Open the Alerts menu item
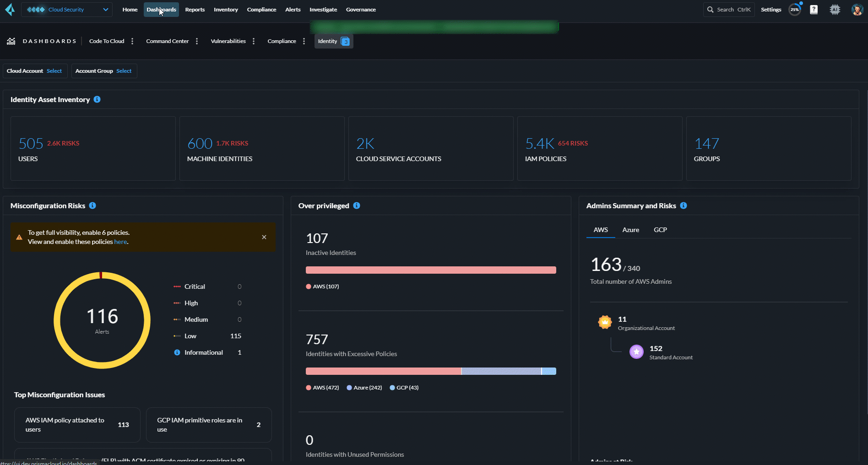The image size is (868, 465). click(293, 10)
